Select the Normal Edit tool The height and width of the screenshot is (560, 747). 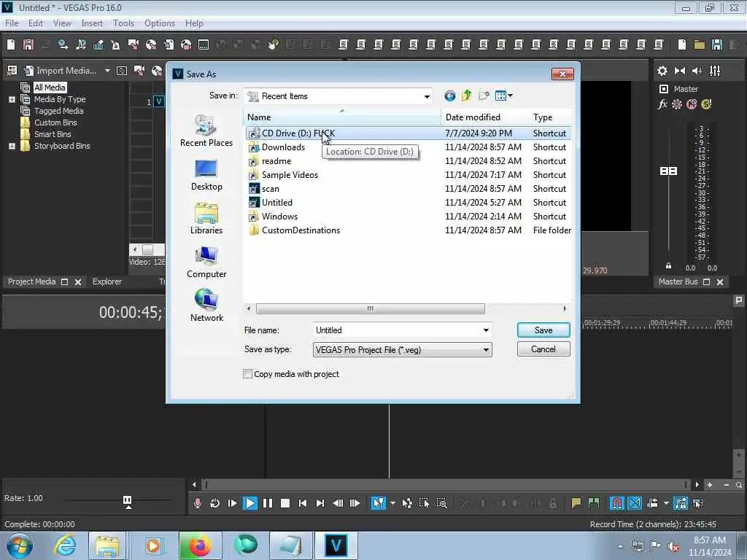[379, 503]
